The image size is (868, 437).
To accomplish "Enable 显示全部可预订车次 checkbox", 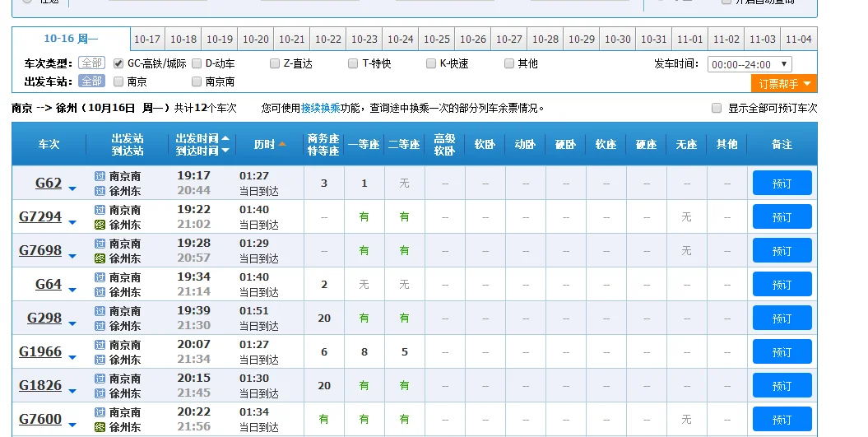I will [717, 108].
